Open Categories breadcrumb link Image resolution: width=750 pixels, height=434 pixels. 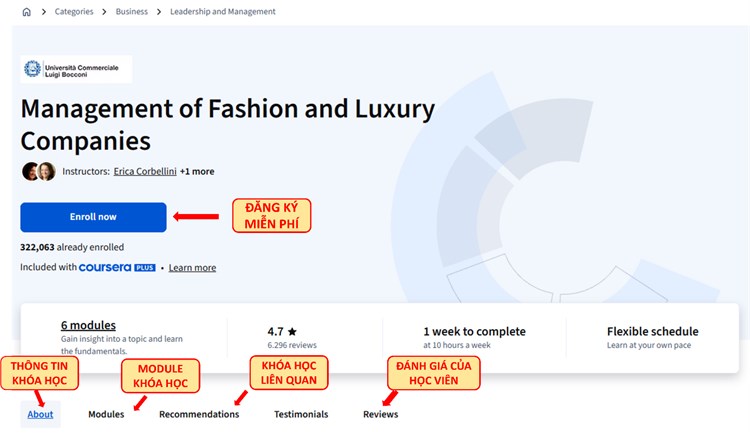74,11
